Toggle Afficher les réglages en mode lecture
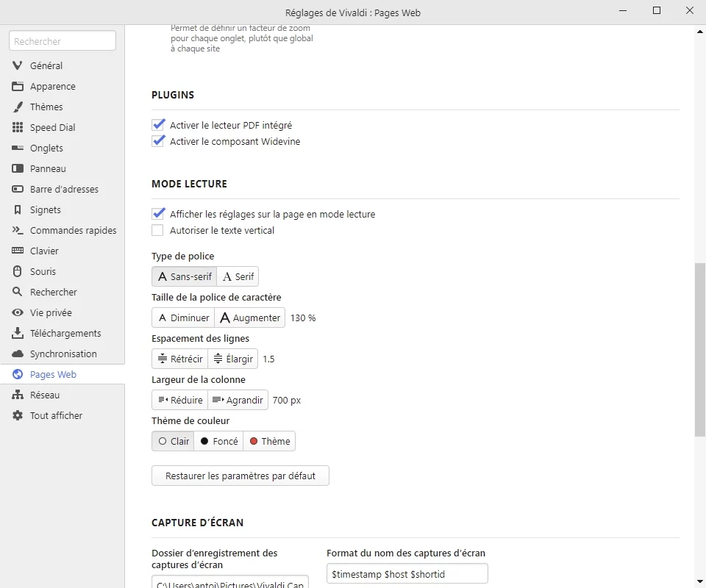The height and width of the screenshot is (588, 706). point(157,214)
